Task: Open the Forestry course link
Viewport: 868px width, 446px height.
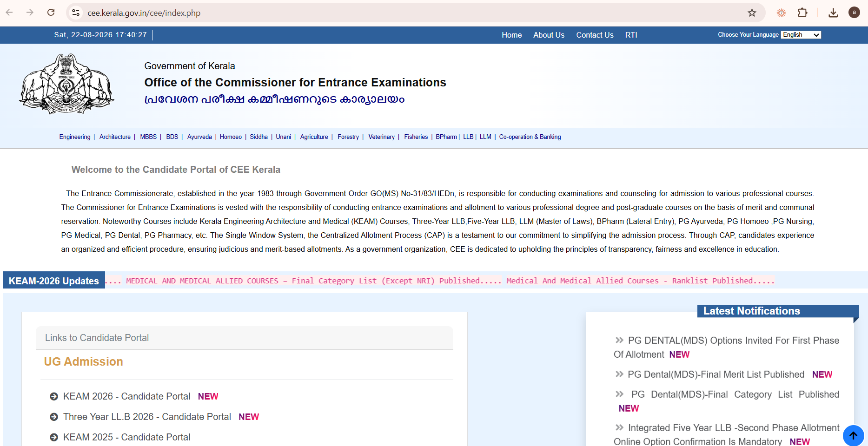Action: tap(348, 137)
